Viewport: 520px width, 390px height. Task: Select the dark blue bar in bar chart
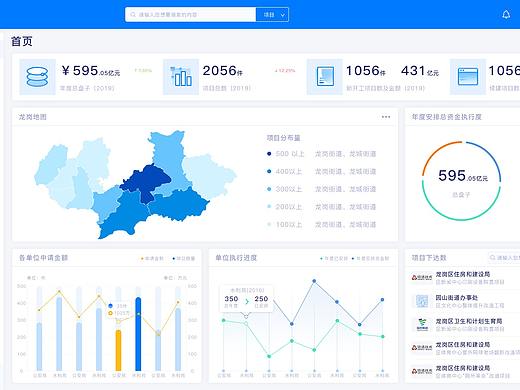tap(138, 334)
